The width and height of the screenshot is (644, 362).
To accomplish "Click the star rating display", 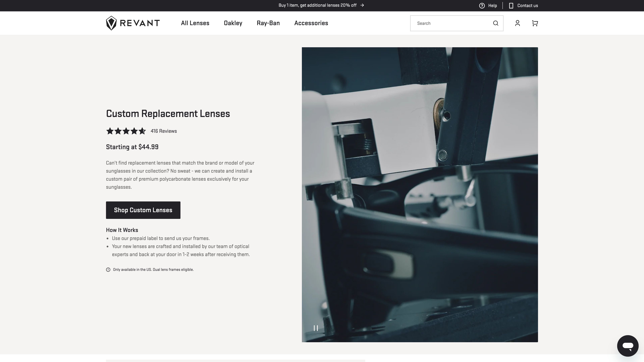I will coord(126,131).
